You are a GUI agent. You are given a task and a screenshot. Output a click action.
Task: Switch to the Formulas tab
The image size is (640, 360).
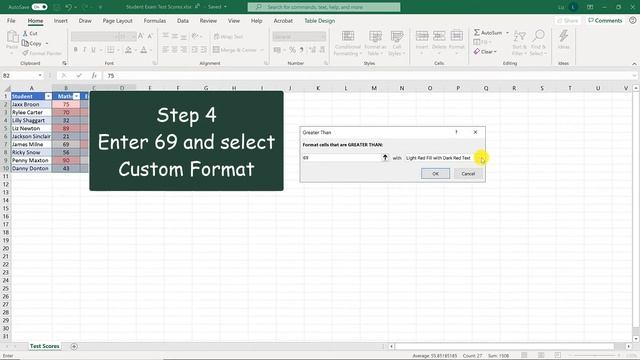155,20
